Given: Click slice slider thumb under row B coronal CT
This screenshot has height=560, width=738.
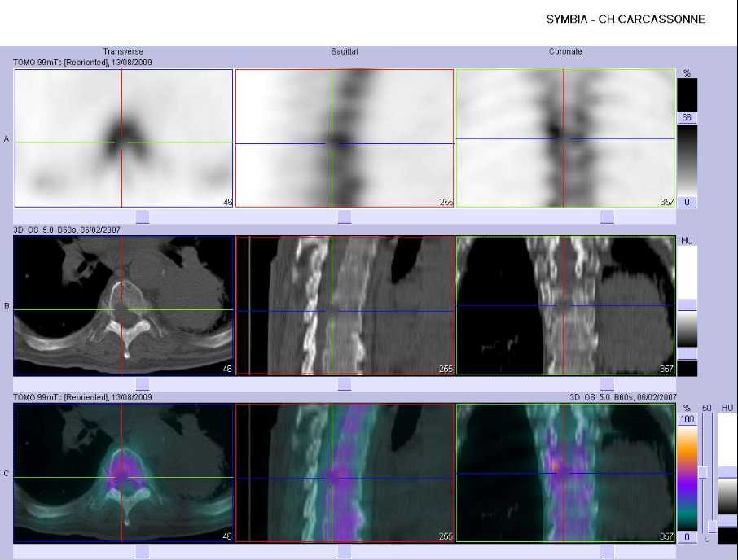Looking at the screenshot, I should click(x=607, y=383).
